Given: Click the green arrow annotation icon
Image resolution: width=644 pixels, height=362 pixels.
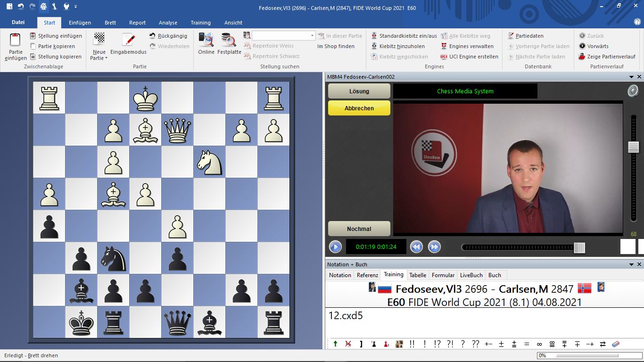Looking at the screenshot, I should tap(335, 344).
